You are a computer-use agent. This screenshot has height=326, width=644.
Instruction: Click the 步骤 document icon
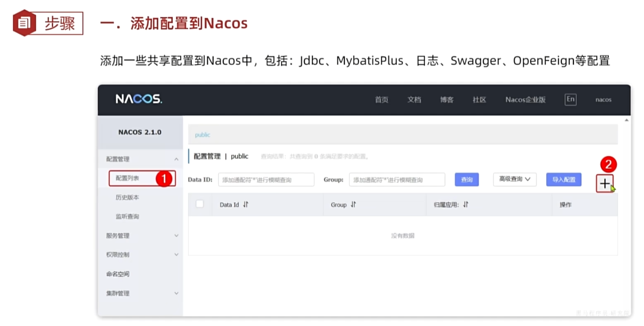(x=25, y=23)
